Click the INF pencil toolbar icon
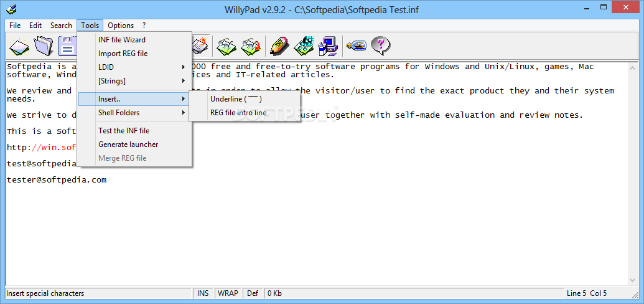The height and width of the screenshot is (304, 644). coord(279,45)
